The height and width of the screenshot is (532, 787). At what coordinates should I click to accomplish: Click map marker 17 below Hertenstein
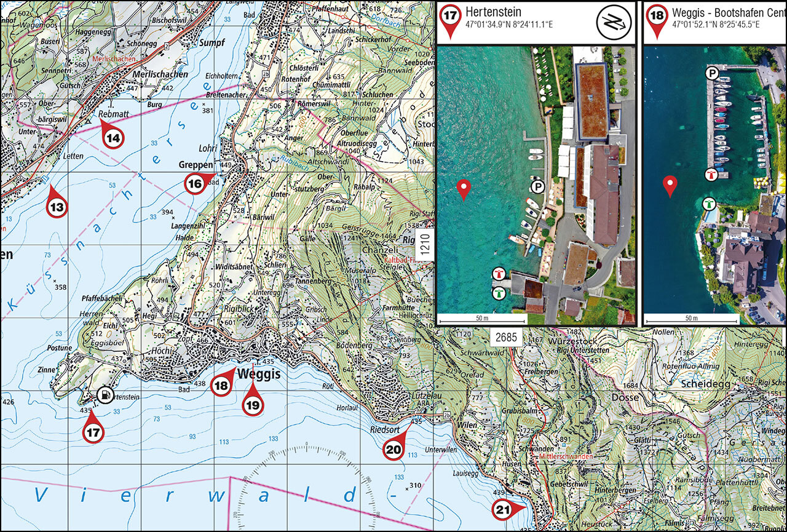tap(93, 432)
